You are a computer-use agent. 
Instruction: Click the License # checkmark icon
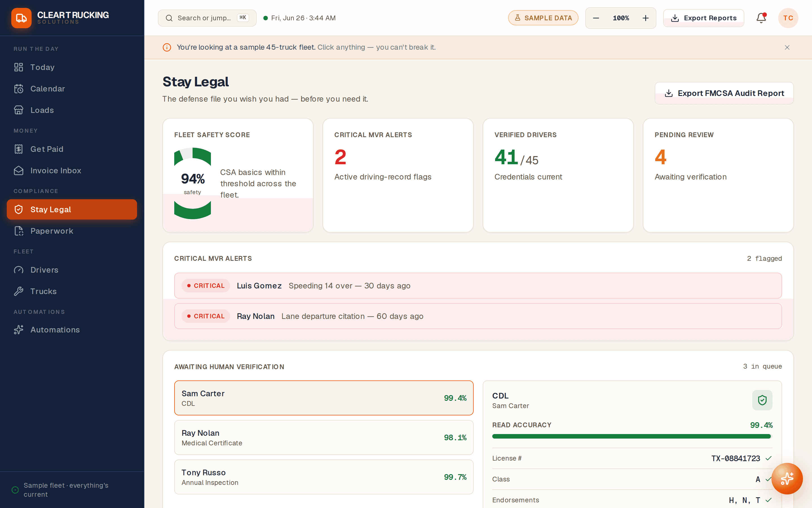768,458
